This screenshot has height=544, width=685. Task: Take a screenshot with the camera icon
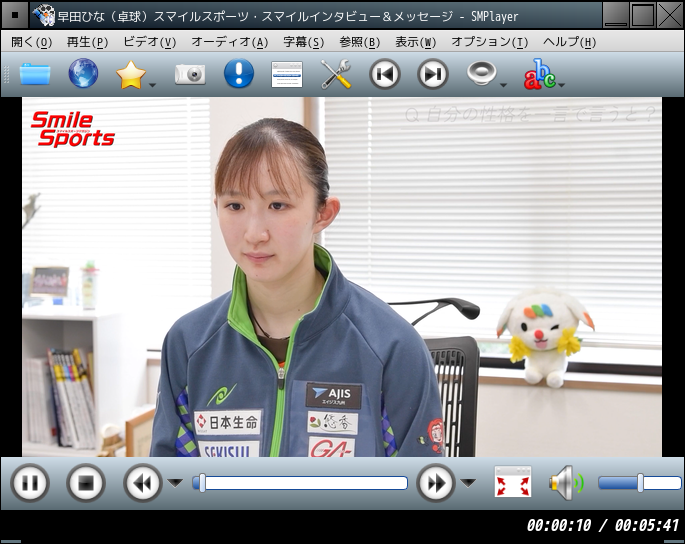(x=190, y=74)
